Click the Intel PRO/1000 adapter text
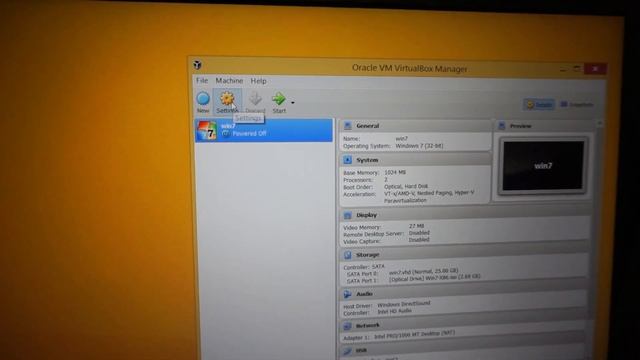The width and height of the screenshot is (640, 360). 414,335
